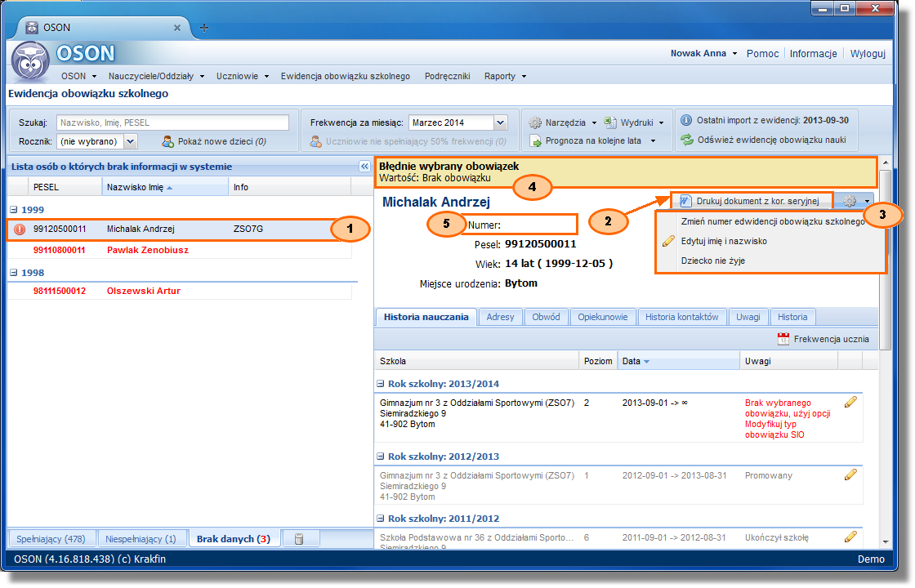Click pencil edit icon for 2013/2014 school row
Image resolution: width=915 pixels, height=588 pixels.
[850, 402]
